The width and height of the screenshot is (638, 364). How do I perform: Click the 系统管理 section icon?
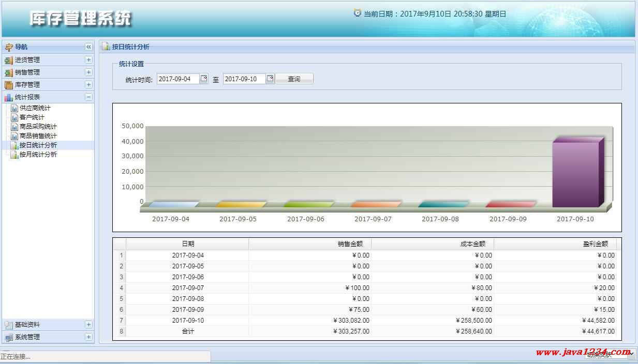pyautogui.click(x=8, y=337)
